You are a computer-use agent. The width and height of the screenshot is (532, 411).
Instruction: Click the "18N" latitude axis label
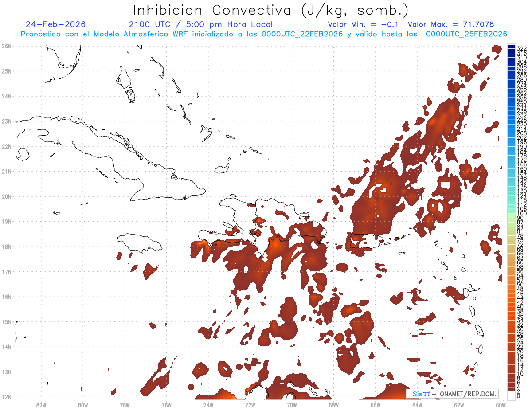click(x=6, y=247)
